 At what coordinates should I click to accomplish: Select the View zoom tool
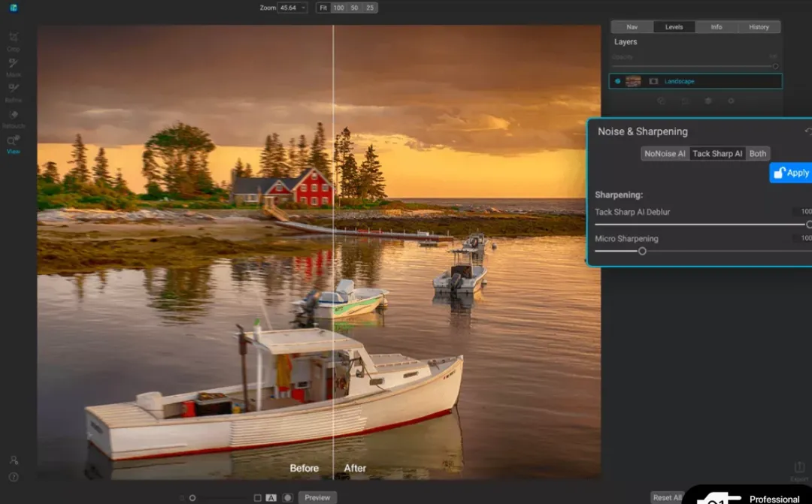click(x=14, y=144)
